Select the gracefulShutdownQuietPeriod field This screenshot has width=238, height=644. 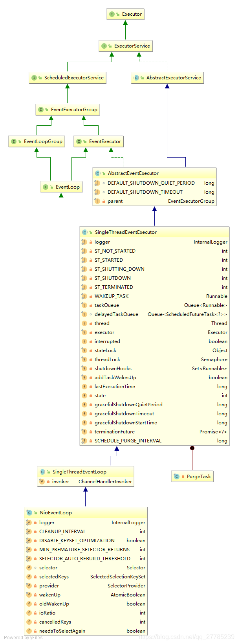coord(154,405)
